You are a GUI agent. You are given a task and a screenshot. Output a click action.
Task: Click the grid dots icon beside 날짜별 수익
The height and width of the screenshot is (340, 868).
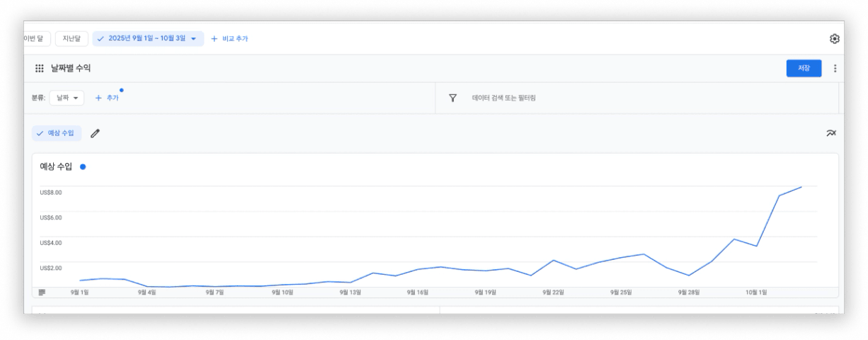click(x=40, y=69)
